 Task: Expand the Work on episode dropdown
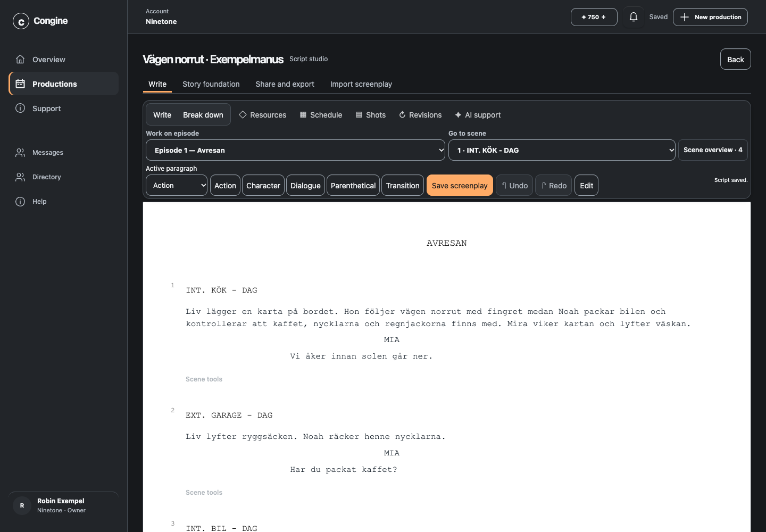295,150
